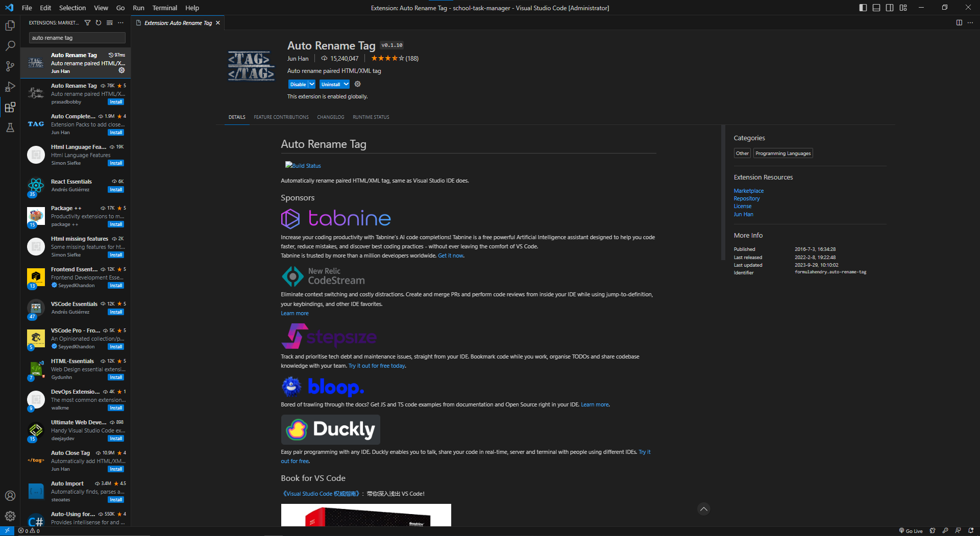
Task: Click Go Live in the status bar
Action: click(x=911, y=531)
